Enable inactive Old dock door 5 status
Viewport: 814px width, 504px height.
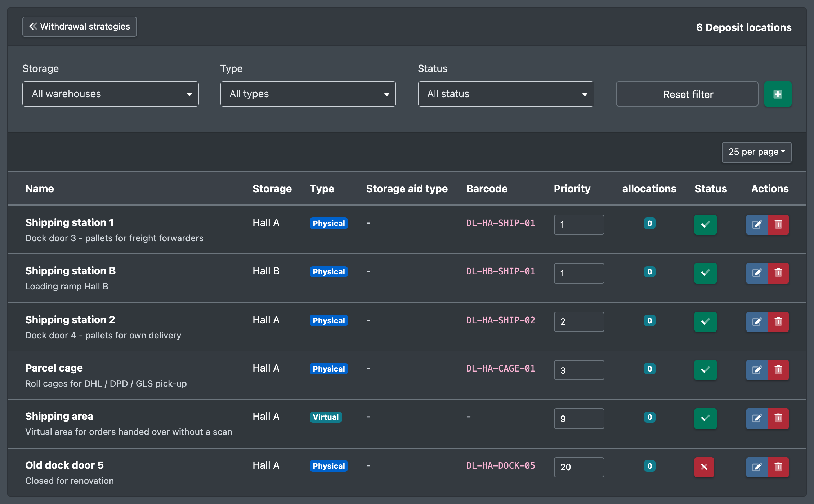click(x=704, y=467)
